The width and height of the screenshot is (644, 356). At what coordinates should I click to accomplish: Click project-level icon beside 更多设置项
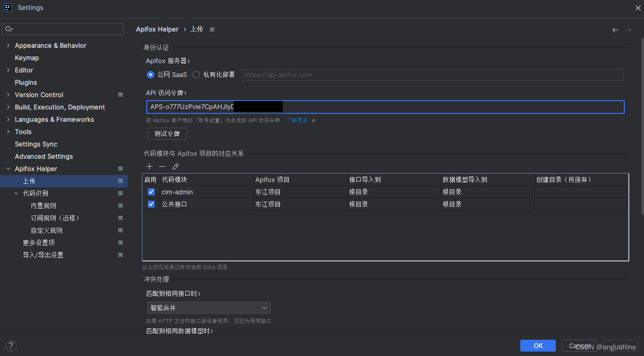120,243
